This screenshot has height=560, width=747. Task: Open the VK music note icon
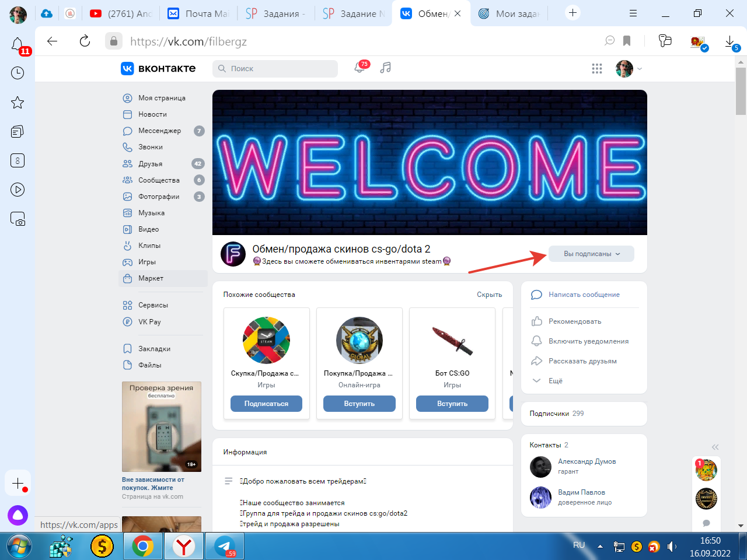click(385, 68)
